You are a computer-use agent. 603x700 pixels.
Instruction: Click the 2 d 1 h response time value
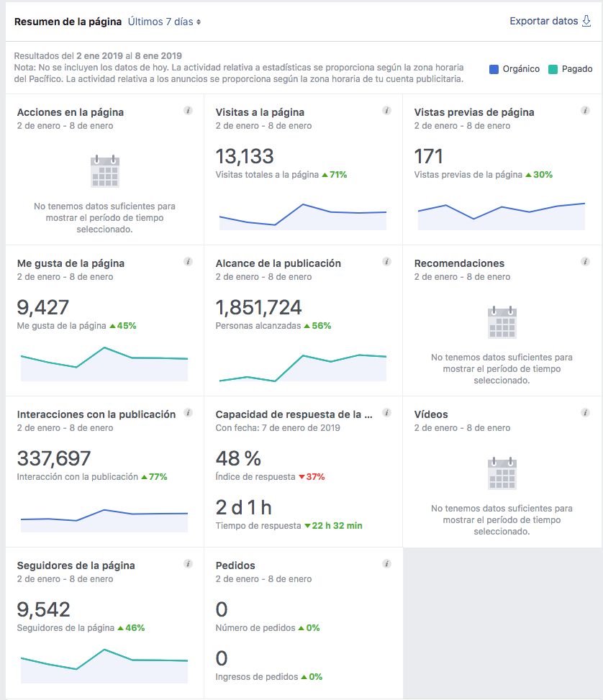(243, 508)
